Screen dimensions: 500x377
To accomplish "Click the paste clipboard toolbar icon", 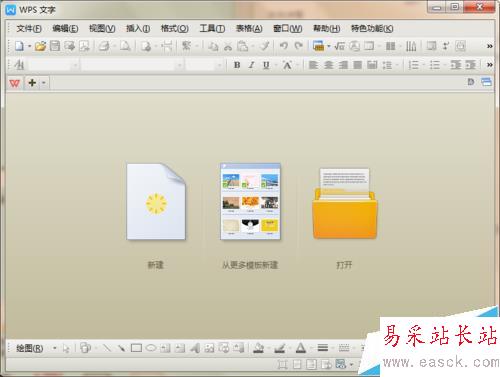I will (243, 46).
